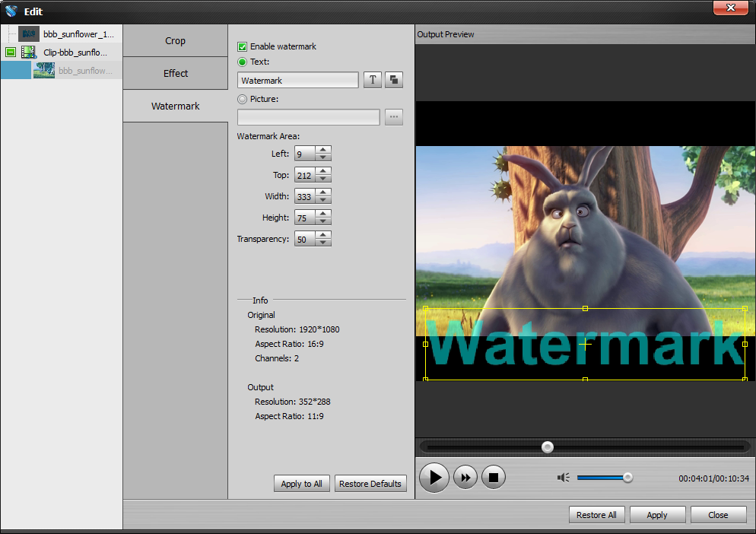Mute the preview audio

(x=563, y=478)
